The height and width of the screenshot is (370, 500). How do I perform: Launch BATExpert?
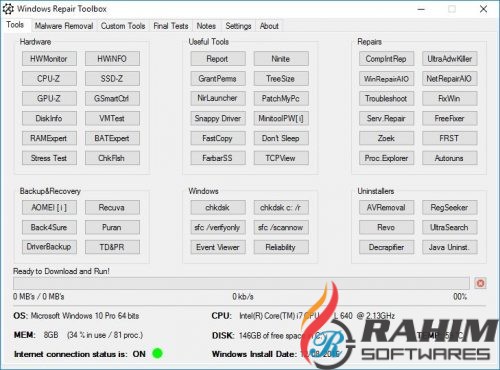pos(112,138)
